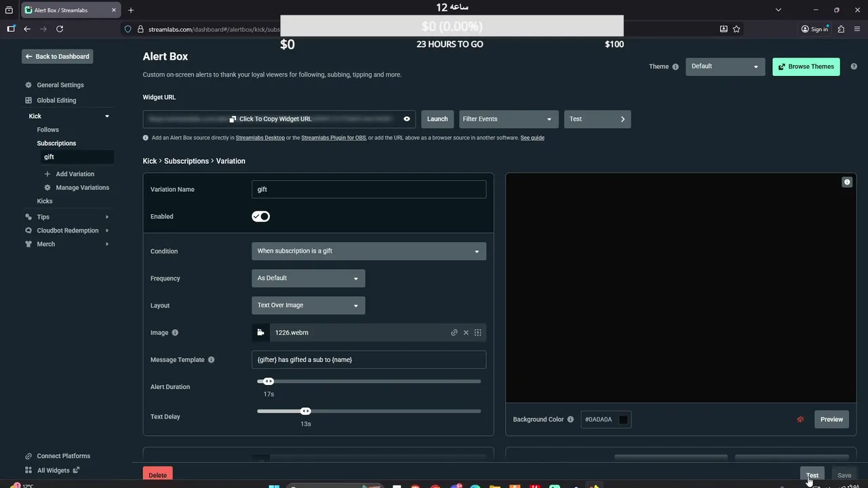Open Kicks in the sidebar
This screenshot has width=868, height=488.
point(45,201)
